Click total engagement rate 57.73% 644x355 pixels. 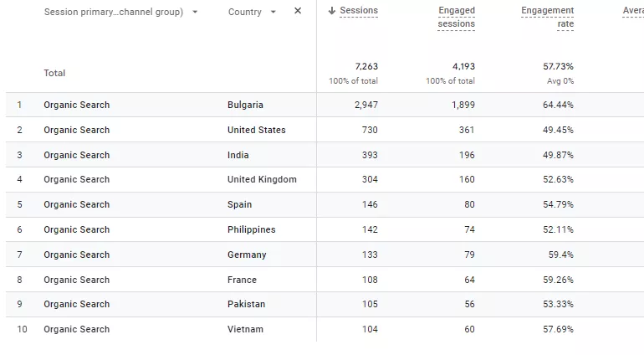click(x=558, y=66)
